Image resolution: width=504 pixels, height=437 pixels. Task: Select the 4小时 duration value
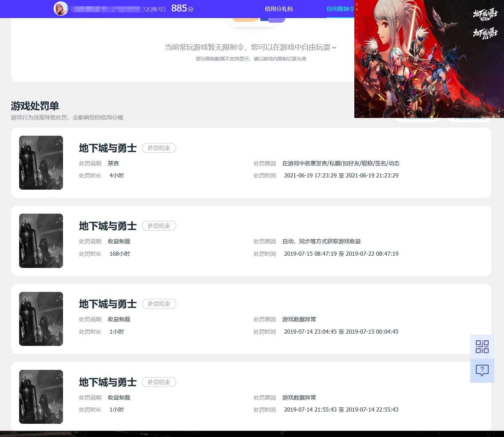117,175
